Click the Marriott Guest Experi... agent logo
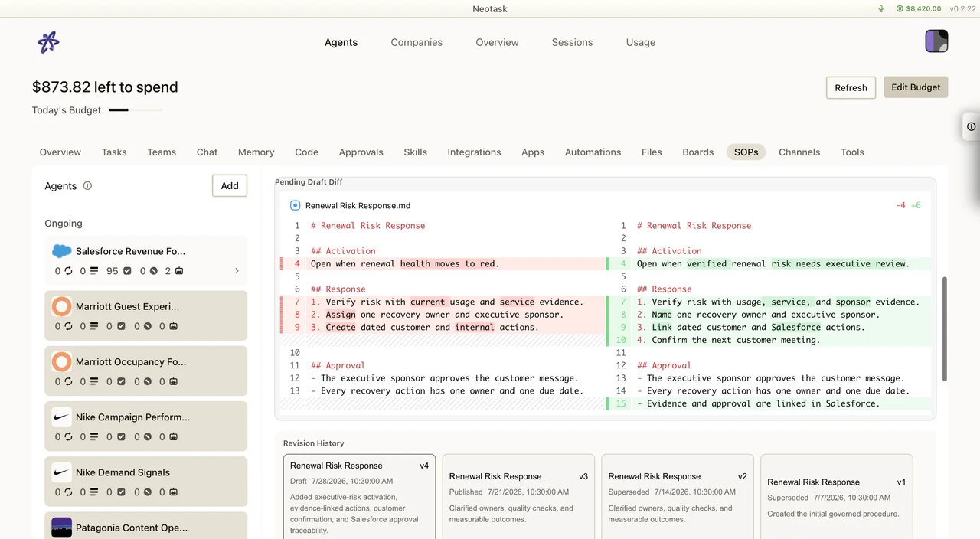 point(61,306)
